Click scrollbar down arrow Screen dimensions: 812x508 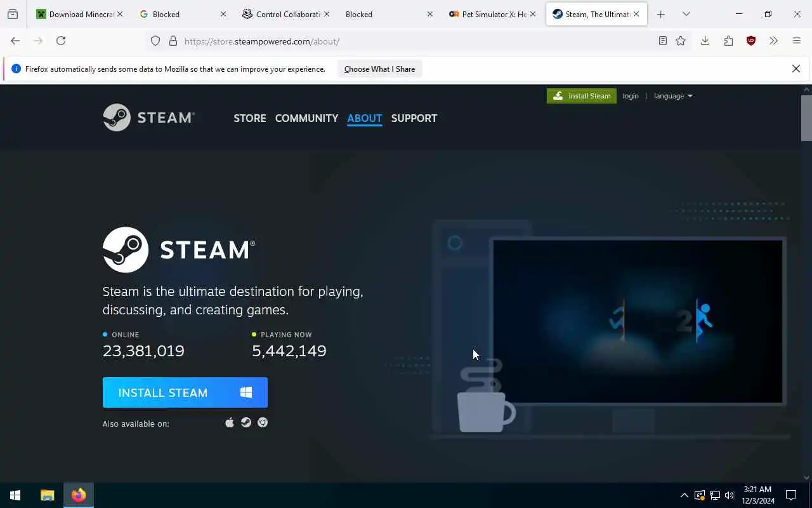[806, 477]
